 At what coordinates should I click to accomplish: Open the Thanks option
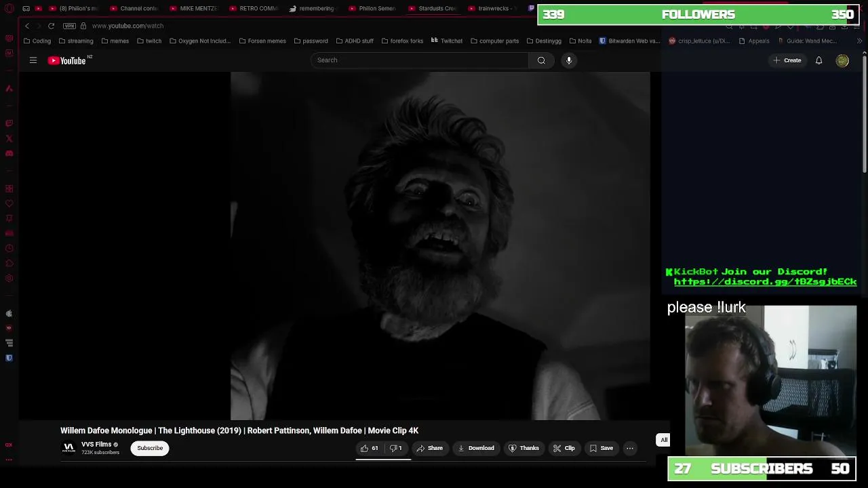click(x=524, y=448)
